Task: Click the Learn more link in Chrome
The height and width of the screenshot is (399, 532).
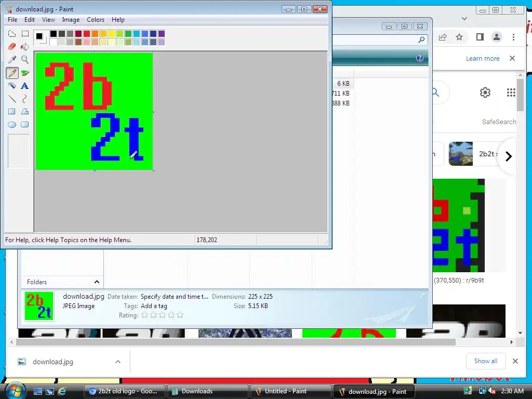Action: tap(483, 58)
